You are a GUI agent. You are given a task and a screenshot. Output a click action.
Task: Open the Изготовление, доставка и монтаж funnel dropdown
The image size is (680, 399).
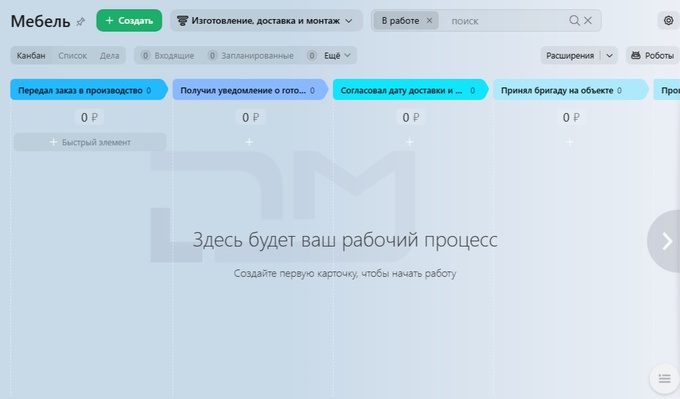[x=266, y=20]
